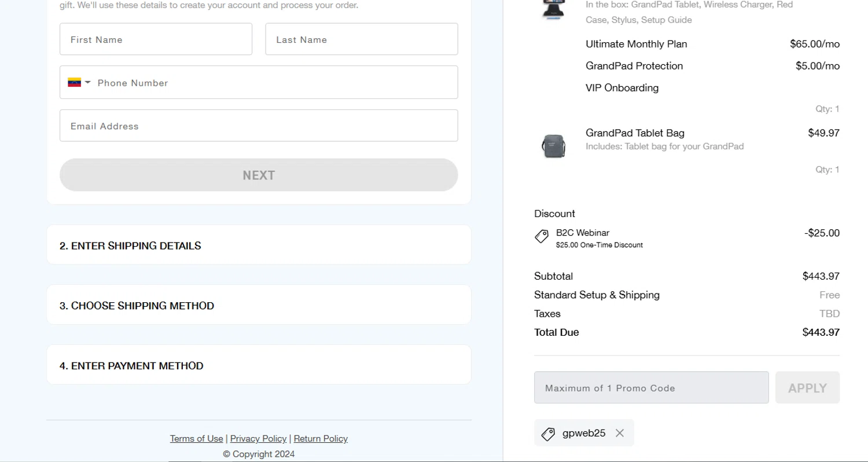Open the Return Policy link
Viewport: 868px width, 462px height.
pos(321,438)
